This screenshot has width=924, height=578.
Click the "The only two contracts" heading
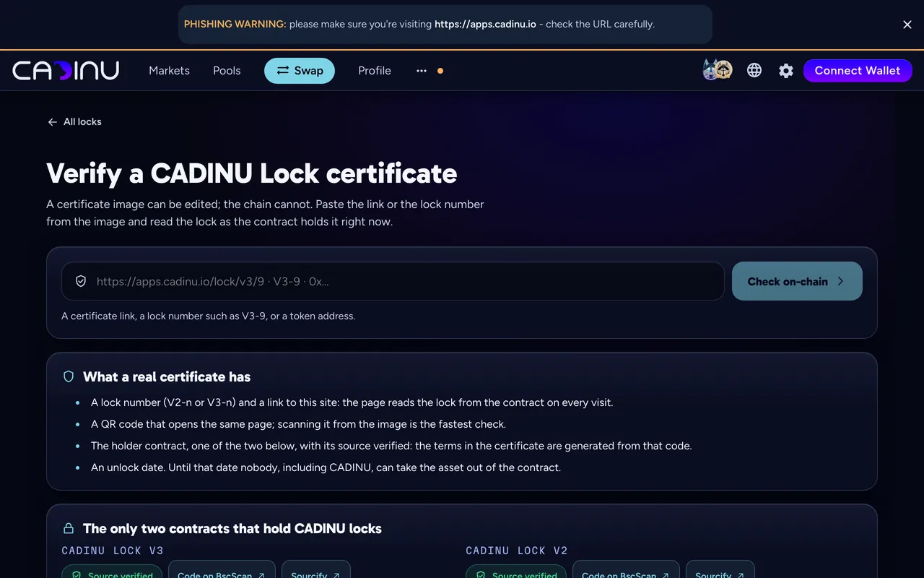click(x=232, y=528)
